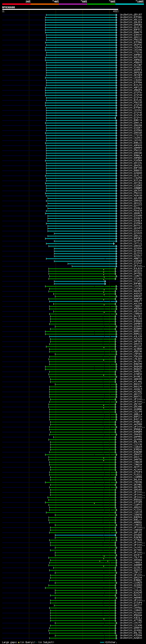The image size is (146, 644).
Task: Click the white query sequence bar
Action: point(60,10)
